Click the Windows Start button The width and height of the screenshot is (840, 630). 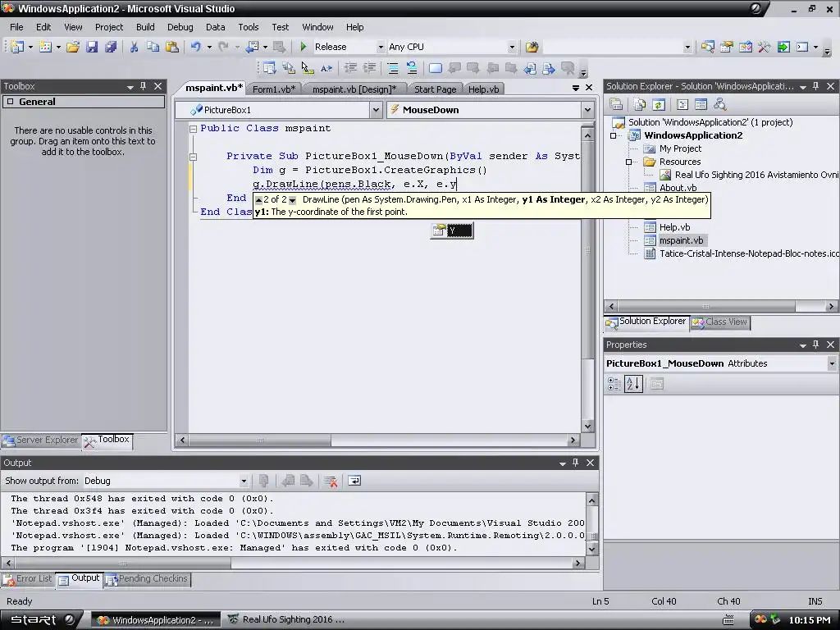click(42, 620)
